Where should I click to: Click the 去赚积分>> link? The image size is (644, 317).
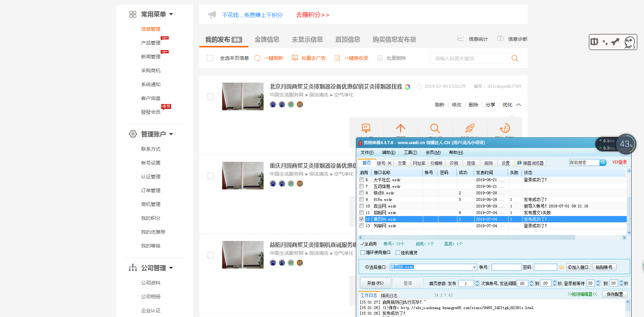[x=312, y=15]
